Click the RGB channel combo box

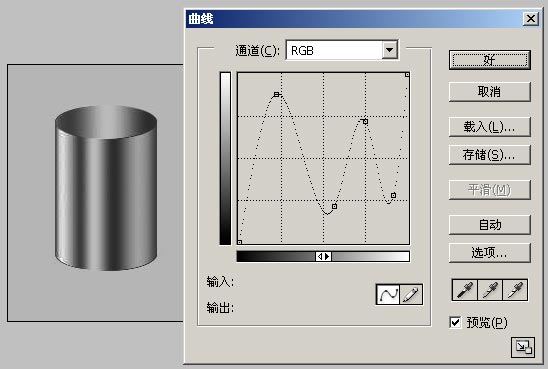pos(342,50)
